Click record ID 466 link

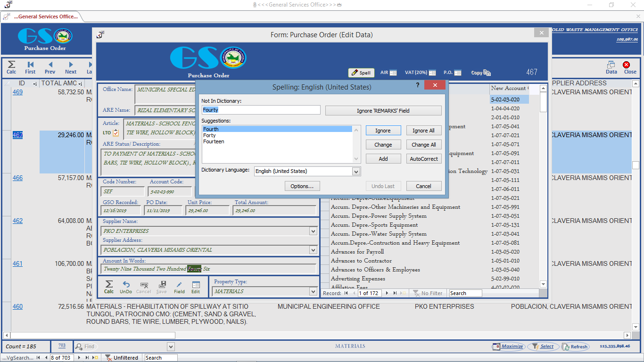pos(17,178)
